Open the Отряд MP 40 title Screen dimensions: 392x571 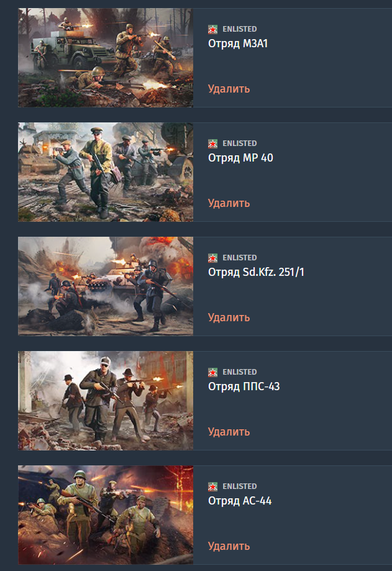(x=240, y=158)
